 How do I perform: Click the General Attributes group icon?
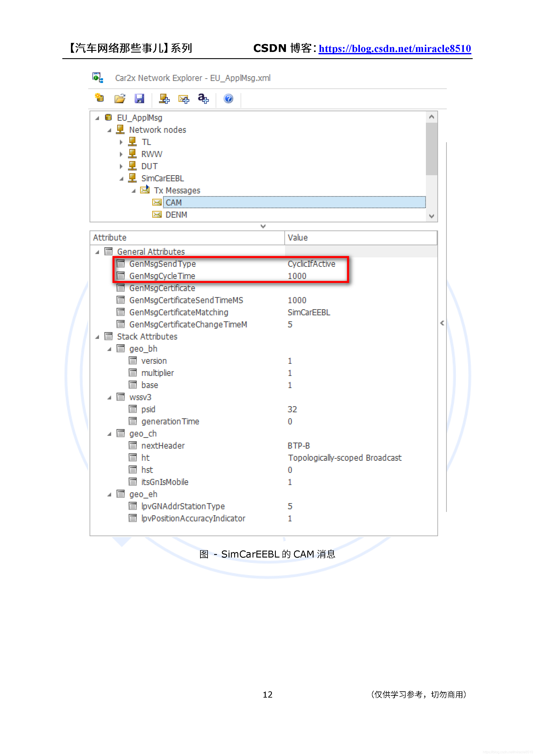(x=108, y=251)
